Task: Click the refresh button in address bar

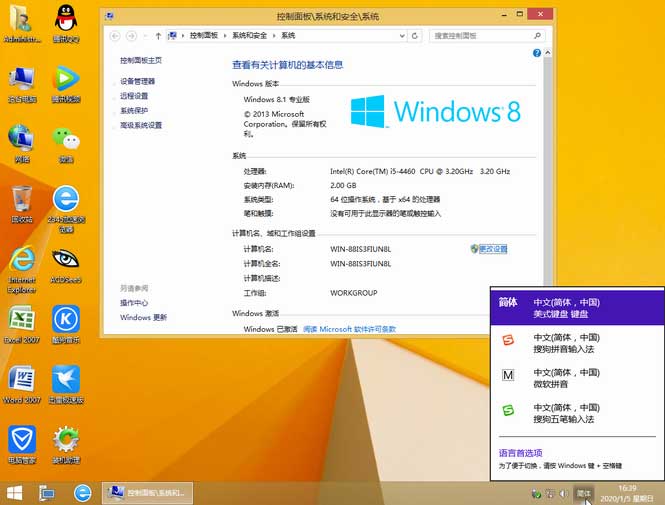Action: click(x=415, y=36)
